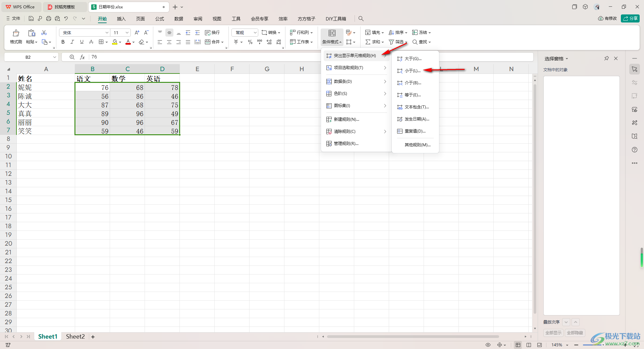Select 介于(B)... menu option

pyautogui.click(x=415, y=83)
